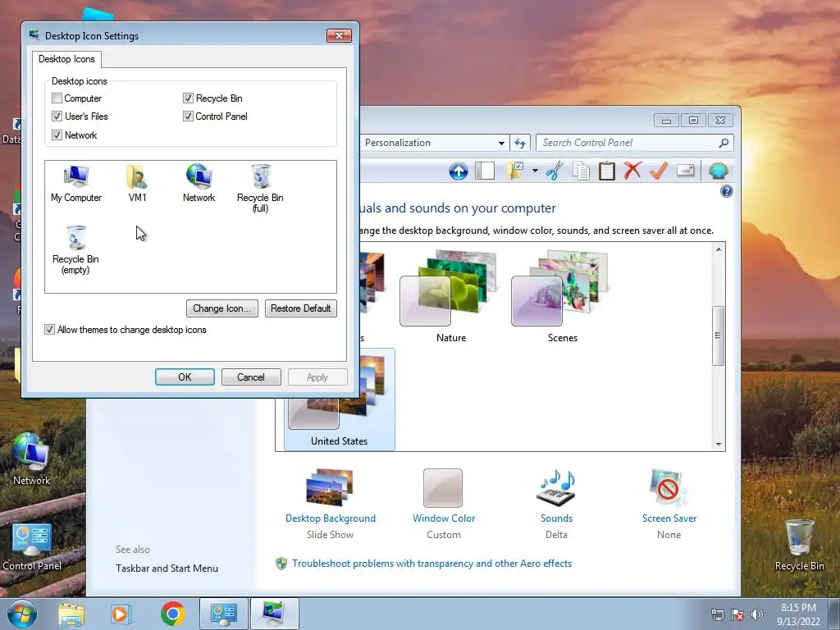Viewport: 840px width, 630px height.
Task: Click the clipboard Paste toolbar icon
Action: tap(606, 171)
